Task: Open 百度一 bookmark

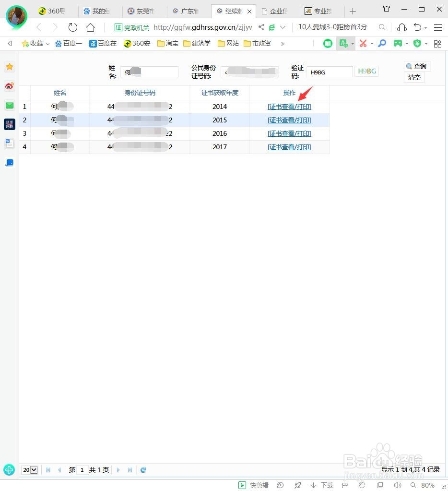Action: [69, 44]
